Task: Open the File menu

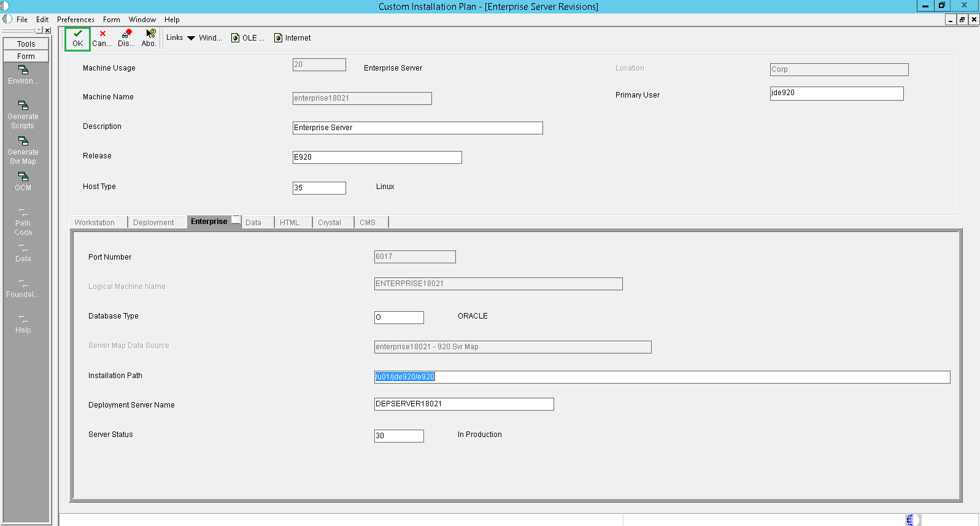Action: coord(22,20)
